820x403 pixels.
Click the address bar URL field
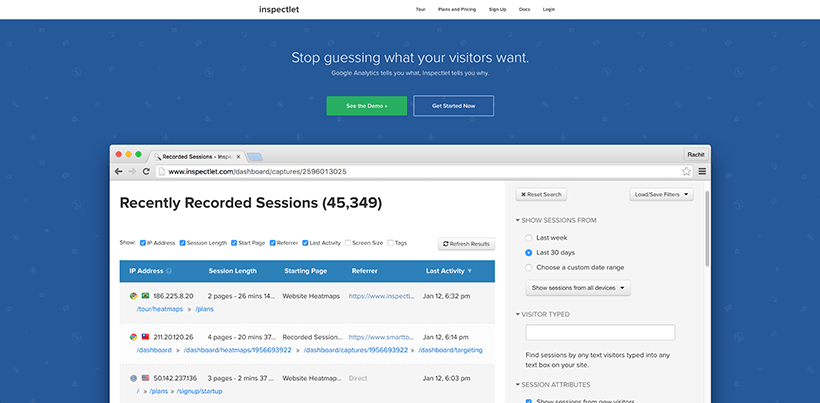[425, 171]
